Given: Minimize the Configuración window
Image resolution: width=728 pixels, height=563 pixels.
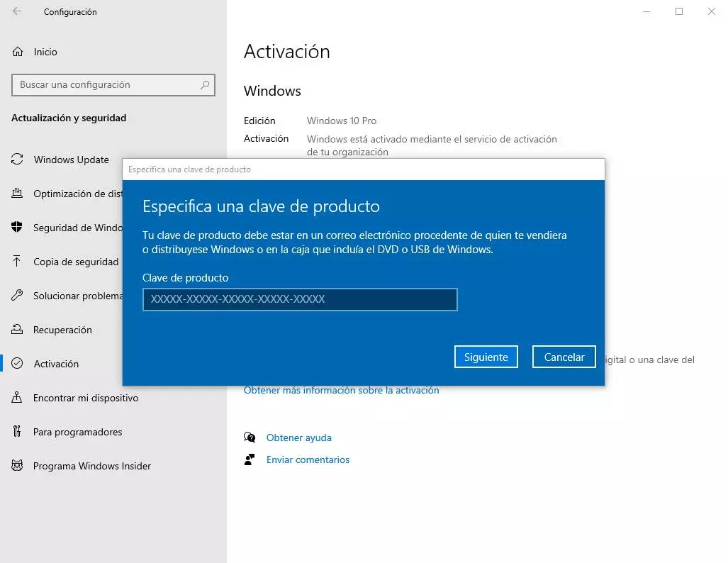Looking at the screenshot, I should click(x=646, y=11).
